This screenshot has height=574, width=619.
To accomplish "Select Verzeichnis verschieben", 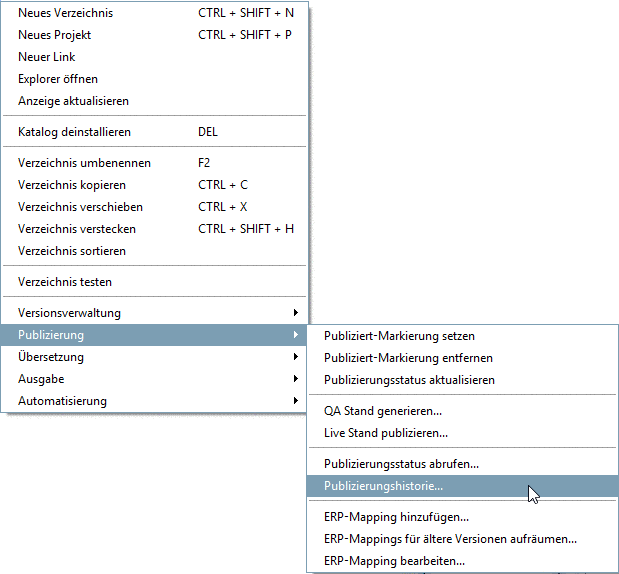I will tap(80, 207).
